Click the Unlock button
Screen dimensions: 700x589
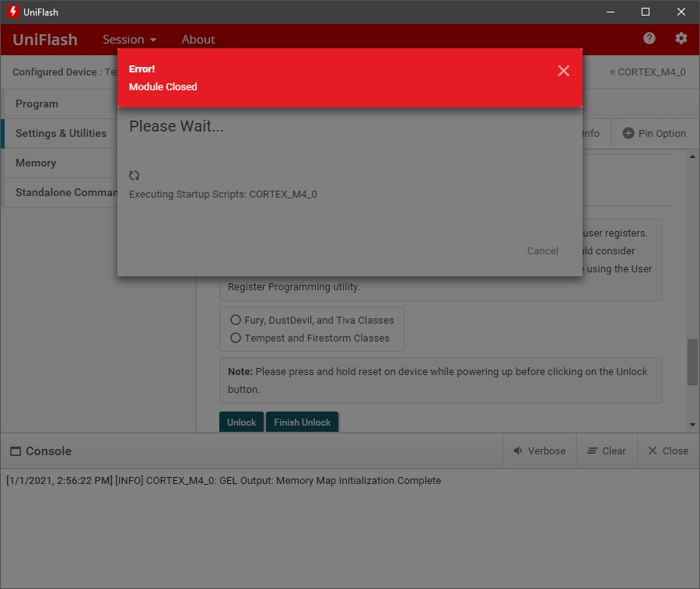coord(242,422)
